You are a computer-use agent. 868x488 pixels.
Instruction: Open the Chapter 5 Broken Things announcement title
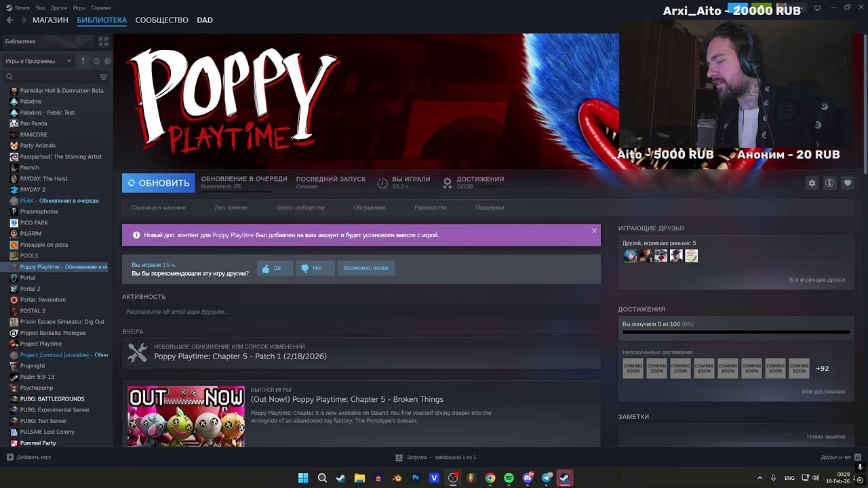347,399
